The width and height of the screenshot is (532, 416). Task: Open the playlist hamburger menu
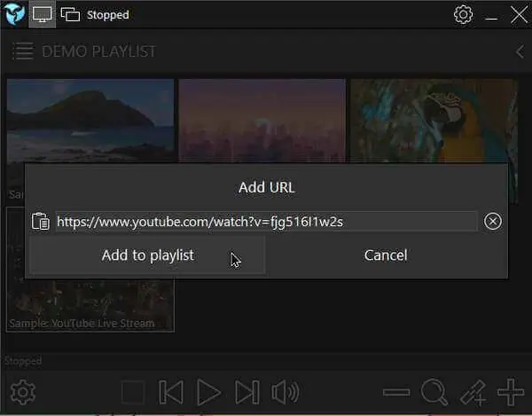(x=23, y=51)
